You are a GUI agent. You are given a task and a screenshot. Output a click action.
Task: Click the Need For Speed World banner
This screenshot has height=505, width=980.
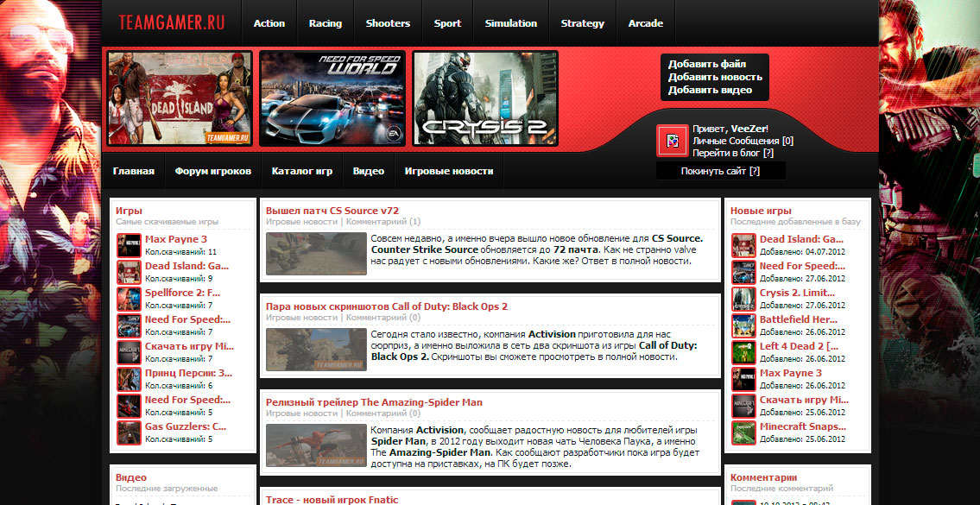332,98
